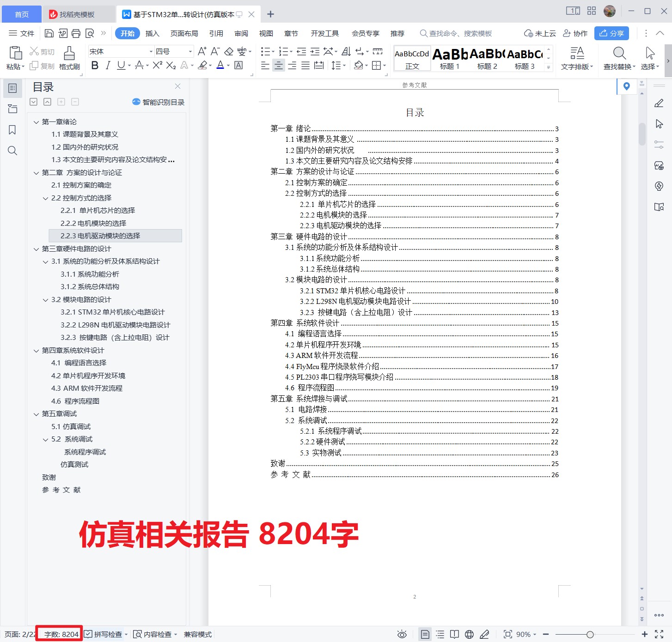Switch to read mode via the book icon
This screenshot has height=642, width=672.
pyautogui.click(x=455, y=634)
